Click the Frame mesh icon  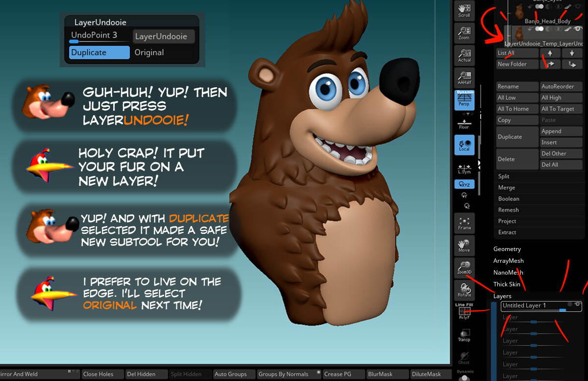point(464,223)
